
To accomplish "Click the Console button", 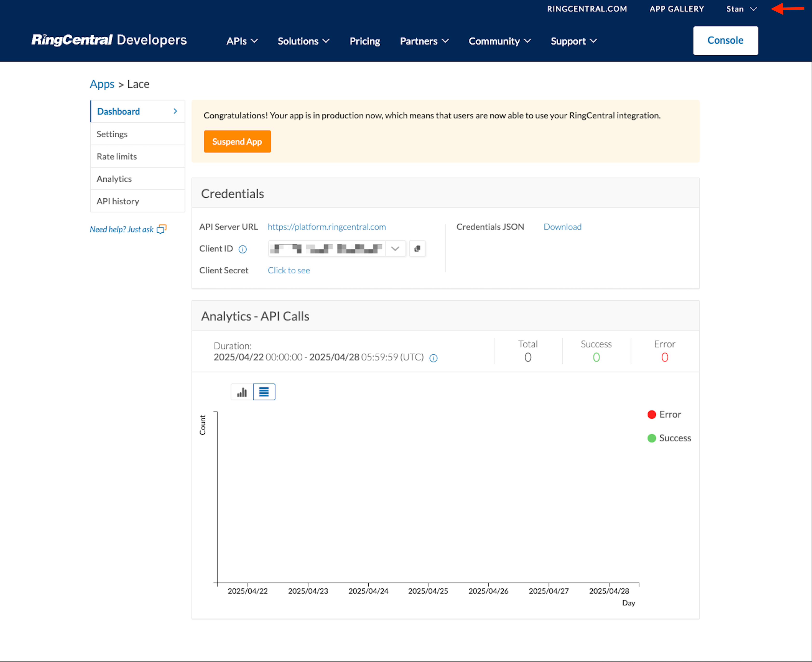I will [x=725, y=41].
